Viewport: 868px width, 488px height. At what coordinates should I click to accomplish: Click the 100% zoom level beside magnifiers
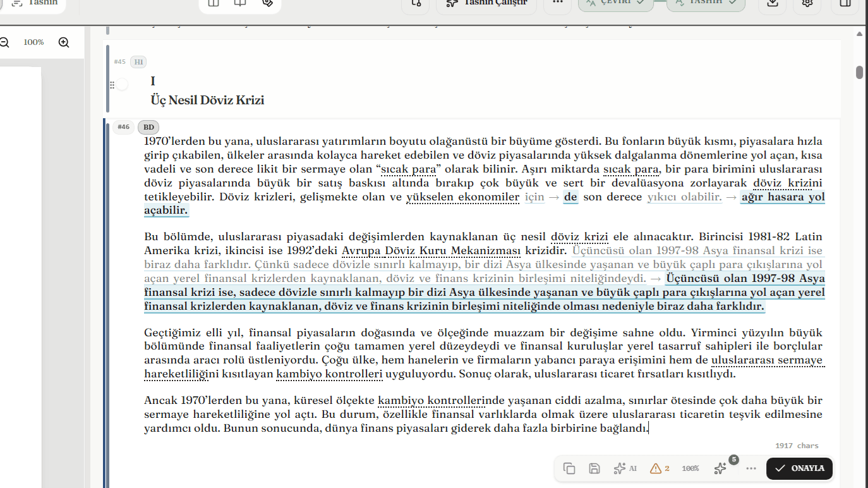coord(33,42)
